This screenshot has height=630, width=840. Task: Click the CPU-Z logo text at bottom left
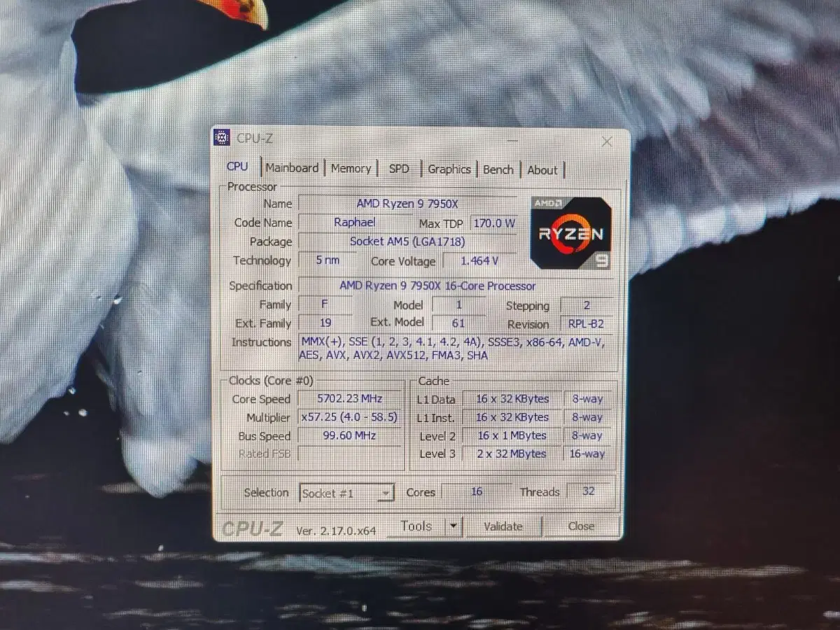(x=253, y=529)
